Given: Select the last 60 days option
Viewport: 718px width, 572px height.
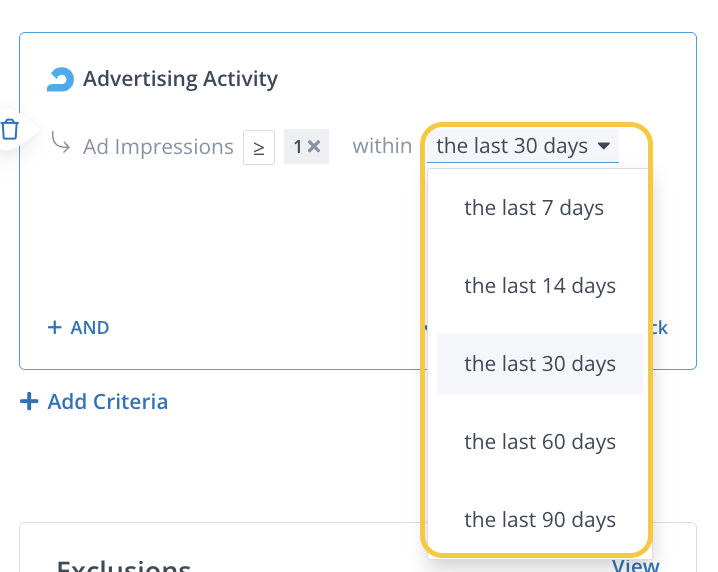Looking at the screenshot, I should click(539, 442).
